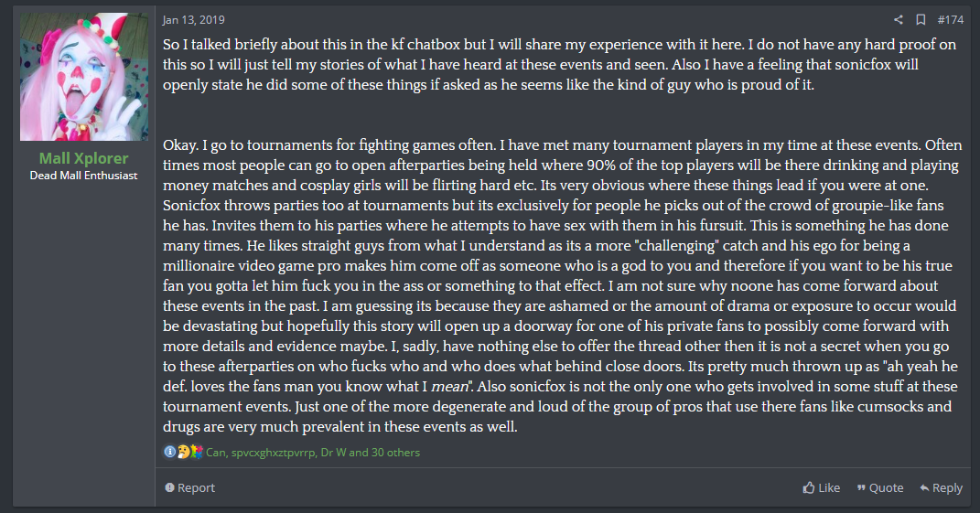The height and width of the screenshot is (513, 980).
Task: Click the Jan 13, 2019 post date
Action: point(194,20)
